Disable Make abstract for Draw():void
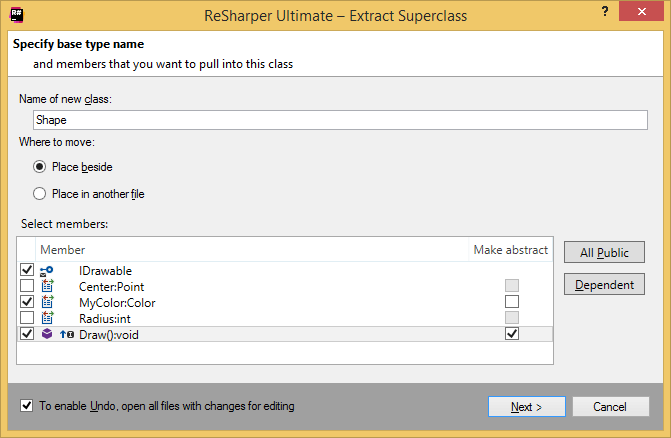The height and width of the screenshot is (438, 671). [512, 334]
